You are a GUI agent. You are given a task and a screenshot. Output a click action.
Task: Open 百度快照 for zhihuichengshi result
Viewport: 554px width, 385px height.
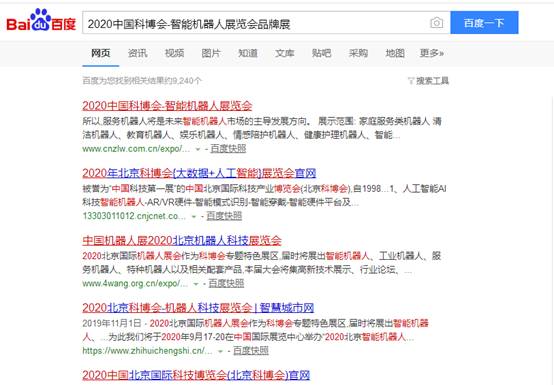point(251,351)
